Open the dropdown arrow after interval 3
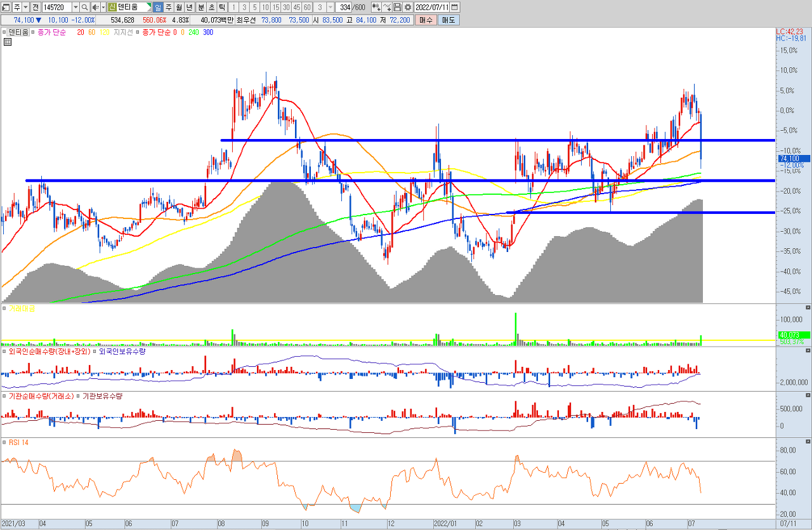Viewport: 812px width, 530px height. pyautogui.click(x=330, y=7)
